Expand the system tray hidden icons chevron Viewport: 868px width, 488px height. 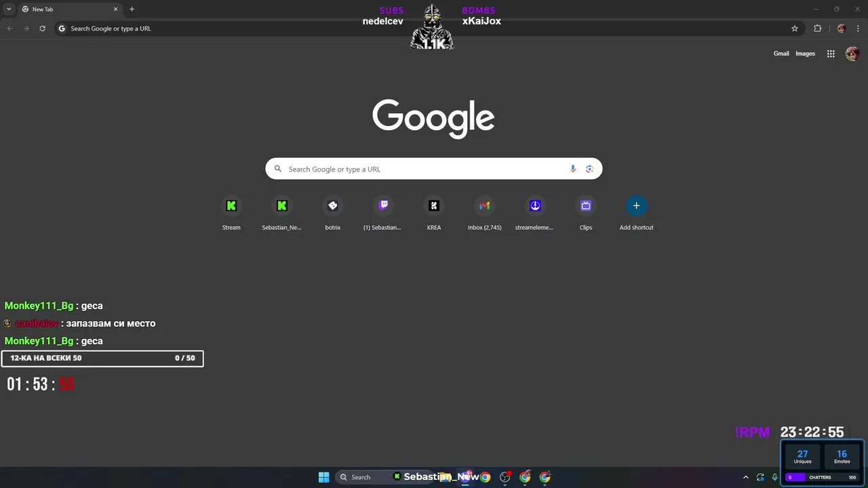coord(746,477)
